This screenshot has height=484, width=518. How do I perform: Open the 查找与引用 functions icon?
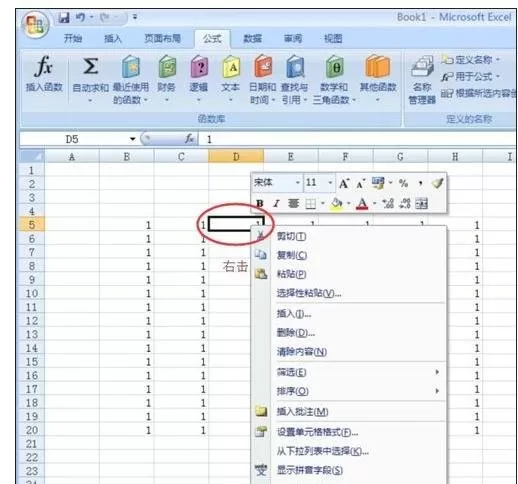295,66
